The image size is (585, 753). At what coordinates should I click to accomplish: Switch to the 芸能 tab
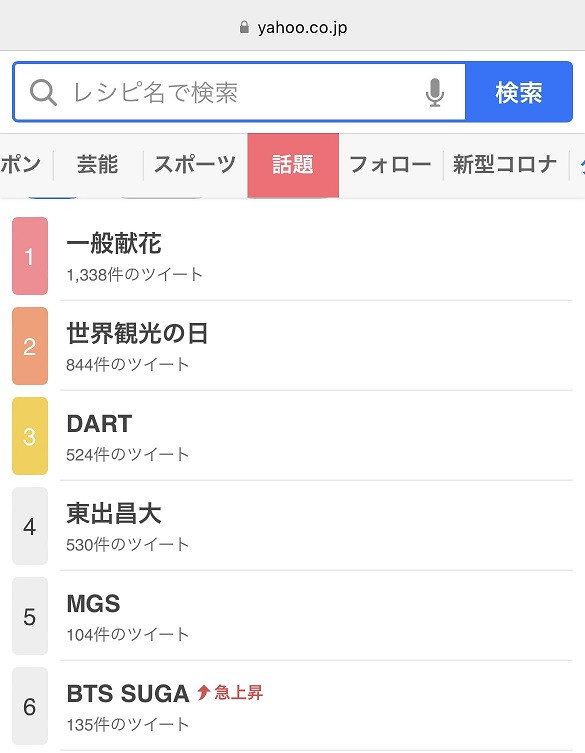point(98,165)
